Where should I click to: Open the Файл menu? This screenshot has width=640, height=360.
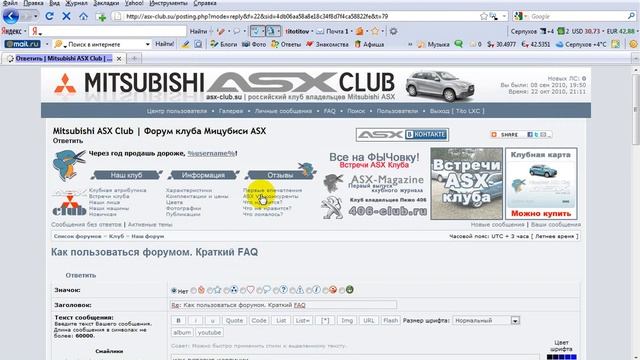click(x=10, y=3)
